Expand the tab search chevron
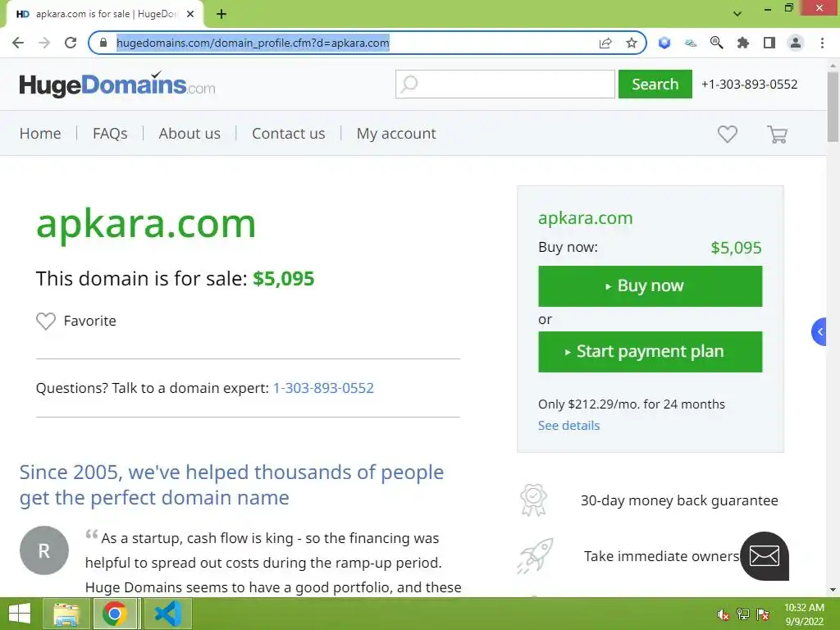 pyautogui.click(x=737, y=14)
